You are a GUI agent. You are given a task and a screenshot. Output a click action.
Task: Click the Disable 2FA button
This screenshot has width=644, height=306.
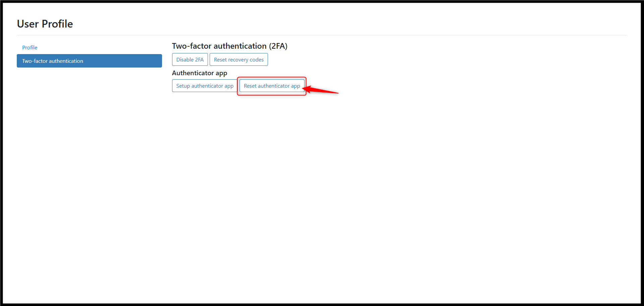point(190,59)
